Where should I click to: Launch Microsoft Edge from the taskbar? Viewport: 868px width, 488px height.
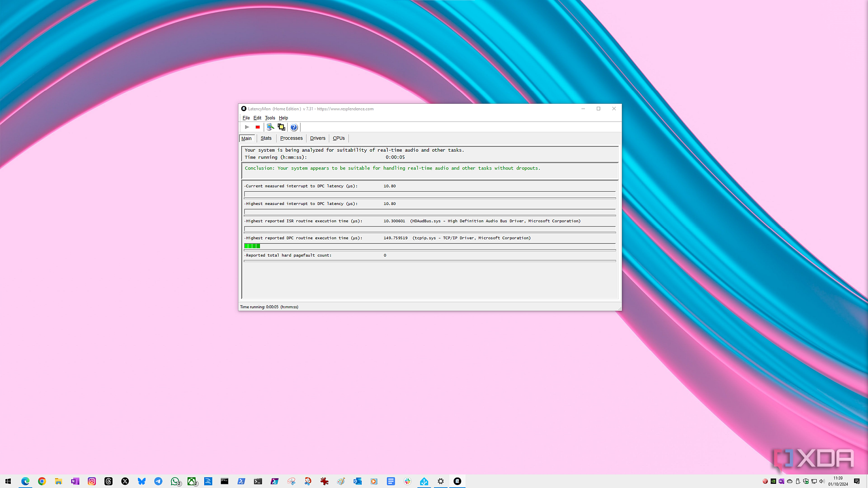point(26,481)
